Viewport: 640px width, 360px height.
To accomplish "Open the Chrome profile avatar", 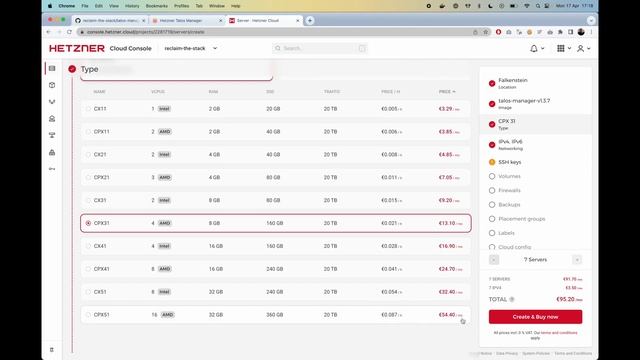I will click(x=581, y=32).
